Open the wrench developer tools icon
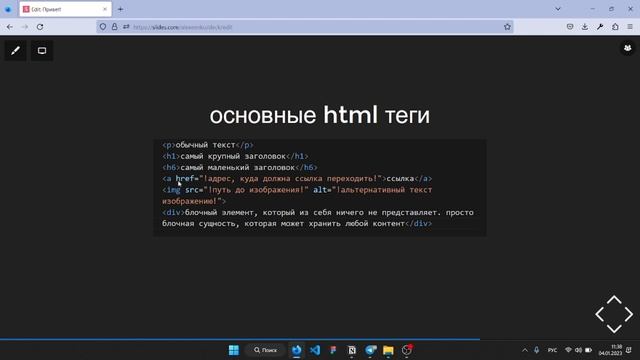Image resolution: width=640 pixels, height=360 pixels. 600,27
